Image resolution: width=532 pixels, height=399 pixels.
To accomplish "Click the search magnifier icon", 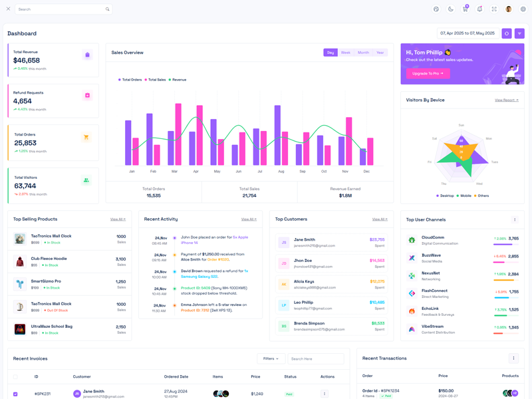I will [x=107, y=9].
